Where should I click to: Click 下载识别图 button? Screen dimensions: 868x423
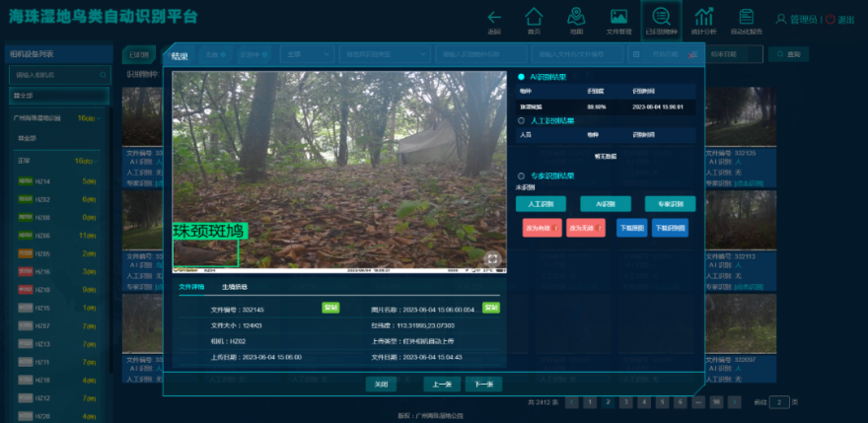click(x=671, y=228)
